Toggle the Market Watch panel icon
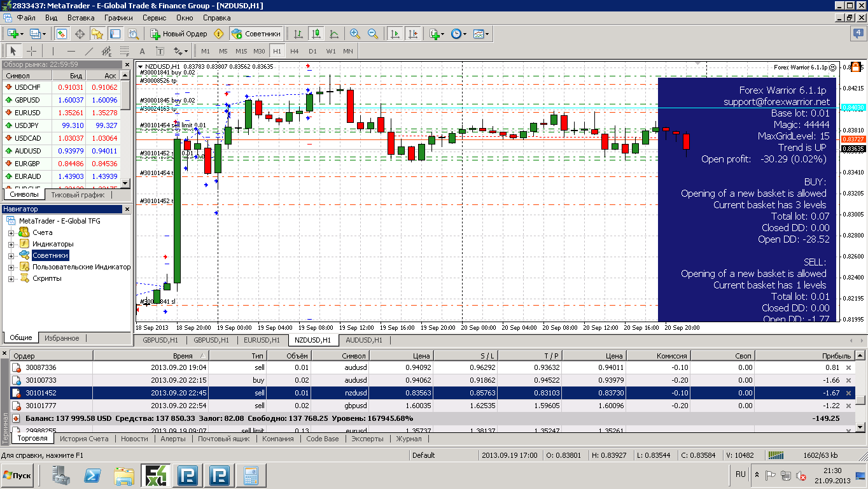 [x=62, y=34]
